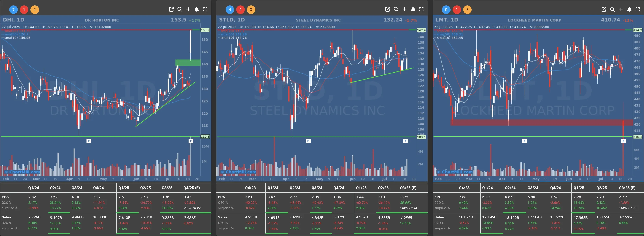Click blue badge 0 on LMT panel
Screen dimensions: 644x236
[446, 10]
